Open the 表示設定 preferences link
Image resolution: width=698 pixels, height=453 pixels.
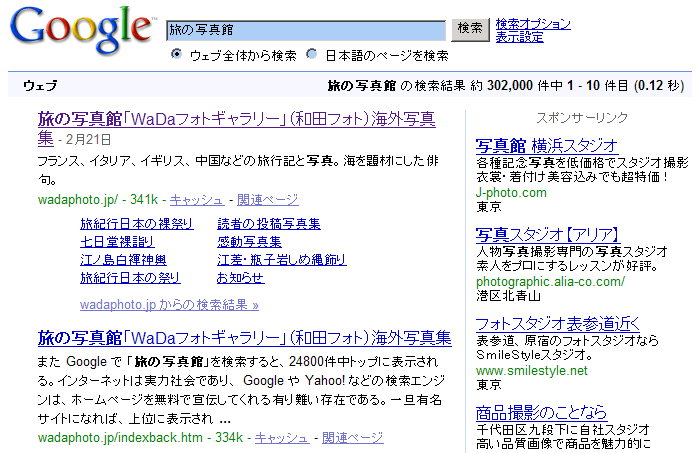pos(519,37)
